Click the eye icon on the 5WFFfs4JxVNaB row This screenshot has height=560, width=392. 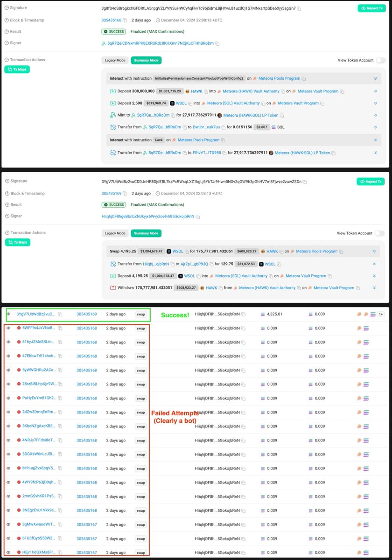(x=8, y=328)
